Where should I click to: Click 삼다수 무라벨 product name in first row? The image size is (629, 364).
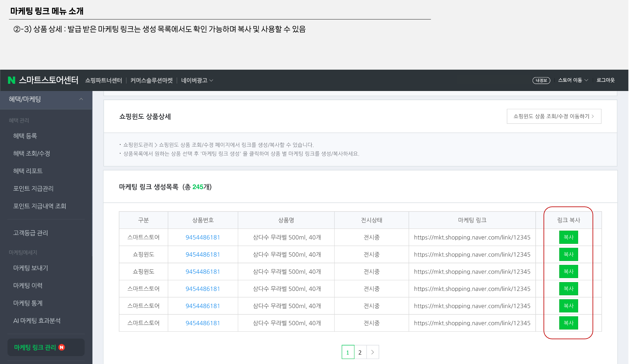pos(287,238)
